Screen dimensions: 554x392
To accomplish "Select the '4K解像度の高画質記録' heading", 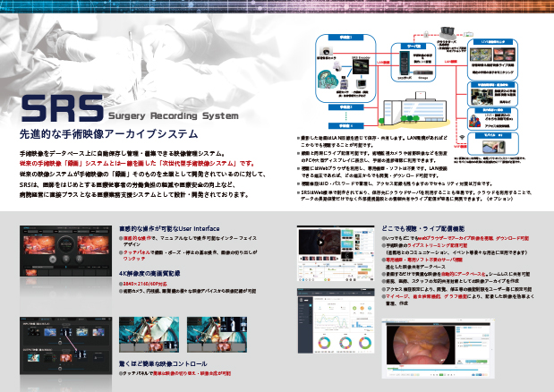I will pos(149,272).
